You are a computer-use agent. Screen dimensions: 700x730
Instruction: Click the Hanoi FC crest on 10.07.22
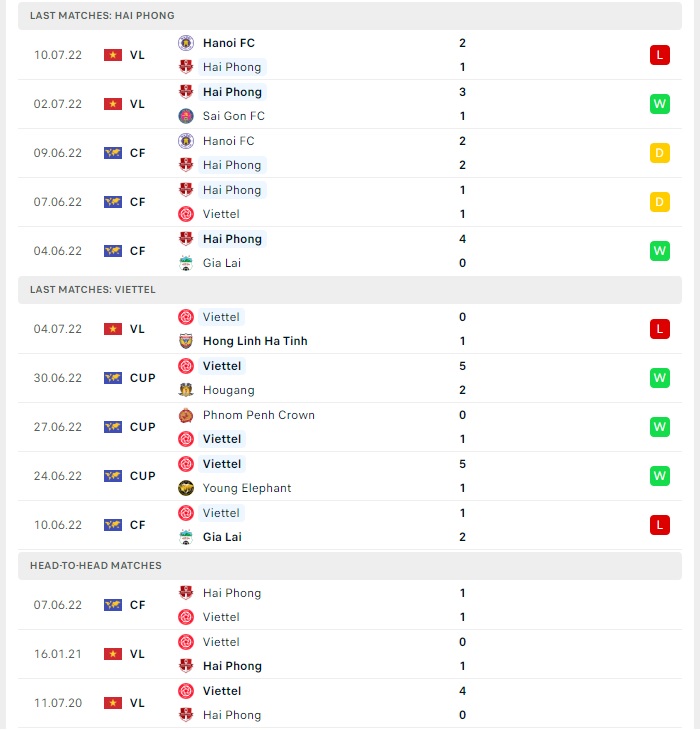[186, 43]
